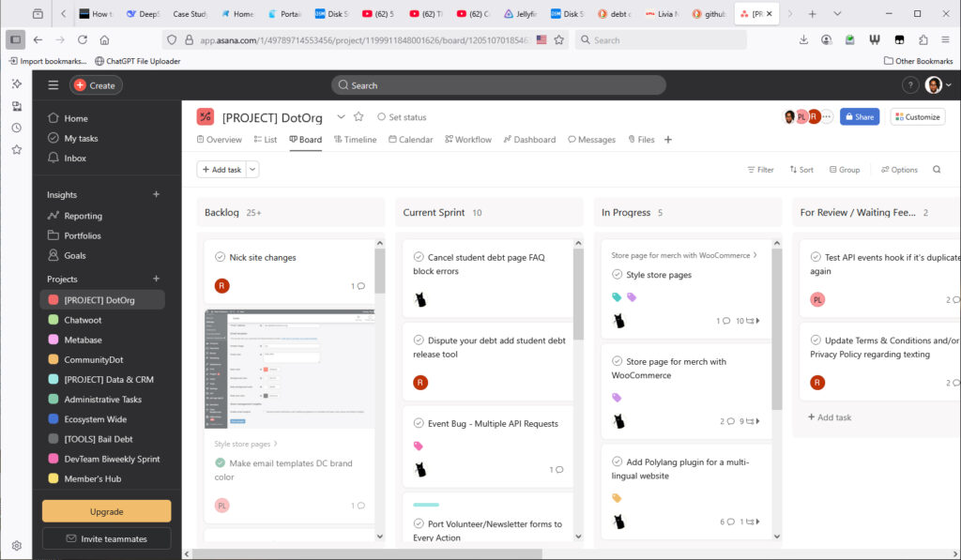Check off Add Polylang plugin task

click(x=618, y=462)
